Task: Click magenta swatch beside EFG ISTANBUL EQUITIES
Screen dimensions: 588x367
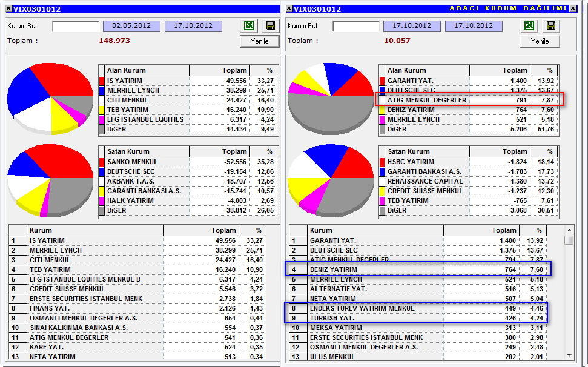Action: (x=102, y=119)
